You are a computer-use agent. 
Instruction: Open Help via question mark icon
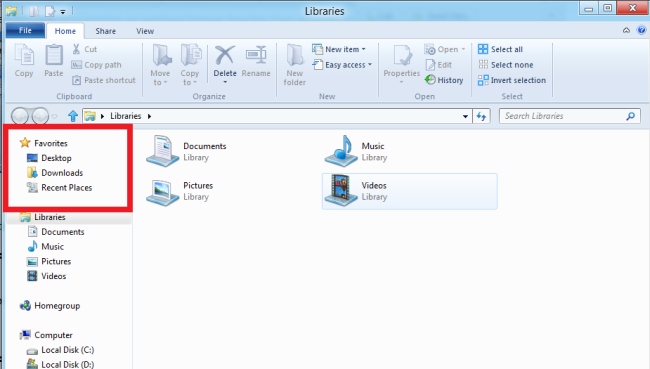(x=641, y=30)
